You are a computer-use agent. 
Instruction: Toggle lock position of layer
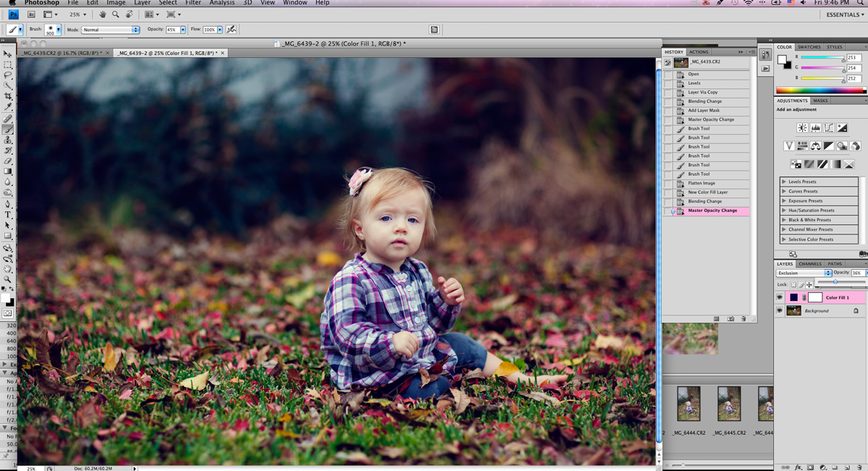[809, 285]
